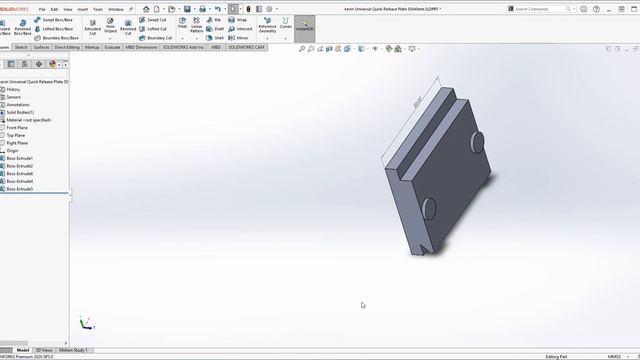Switch to DisplayManager color ball tab

(x=52, y=64)
